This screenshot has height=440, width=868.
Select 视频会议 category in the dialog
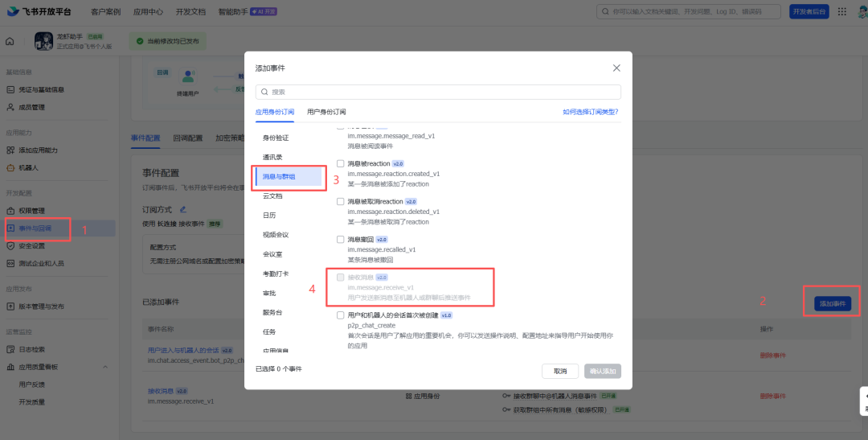tap(276, 235)
